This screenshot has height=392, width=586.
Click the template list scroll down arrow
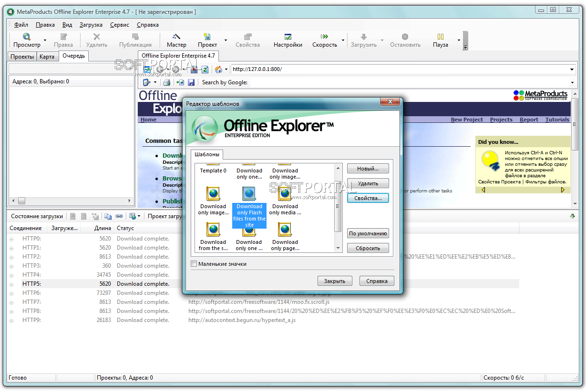pyautogui.click(x=338, y=248)
